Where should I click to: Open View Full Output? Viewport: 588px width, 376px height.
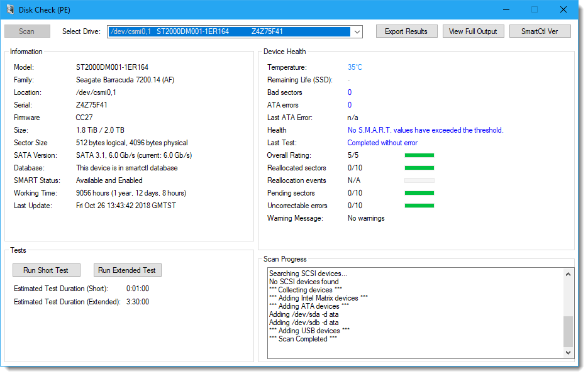point(473,31)
